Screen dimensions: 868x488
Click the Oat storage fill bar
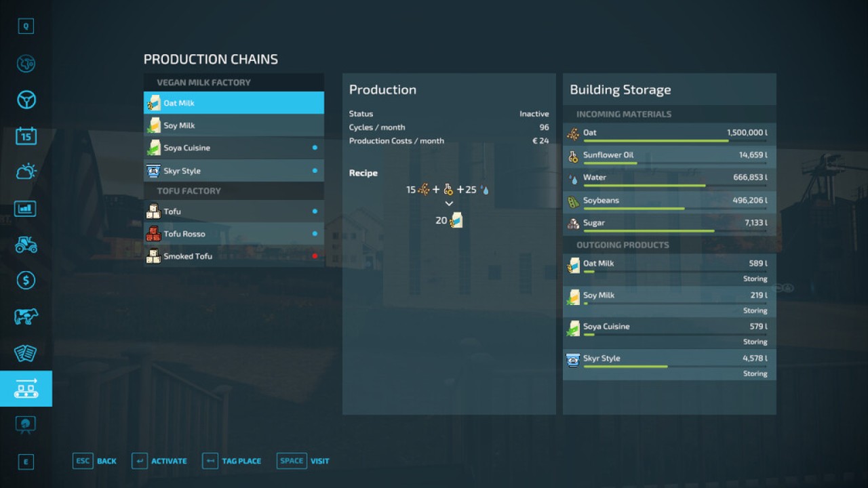pyautogui.click(x=675, y=141)
